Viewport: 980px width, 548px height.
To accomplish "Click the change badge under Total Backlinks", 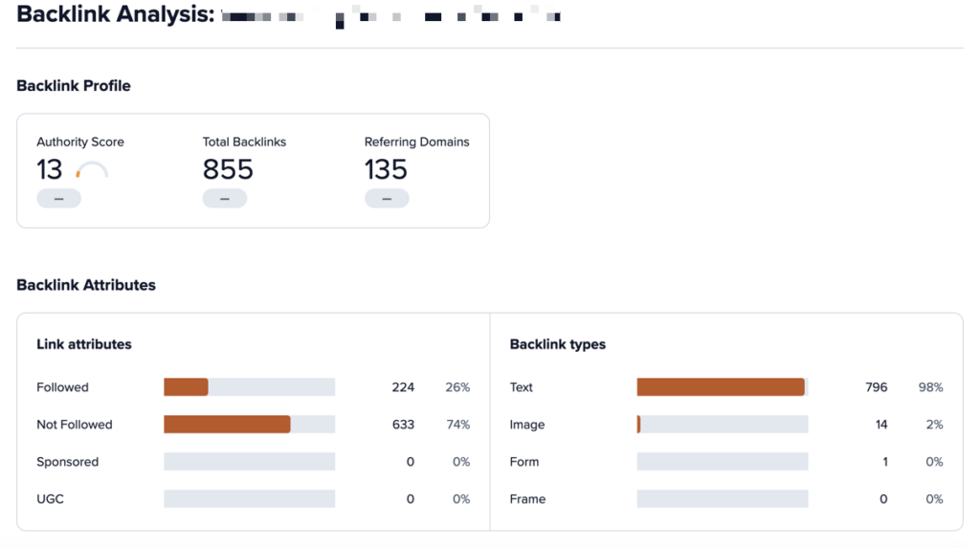I will click(224, 199).
